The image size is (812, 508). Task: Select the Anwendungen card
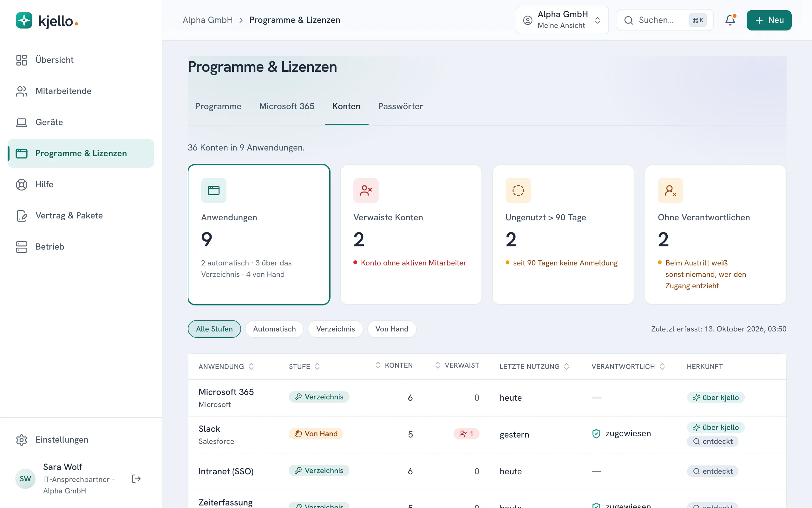pyautogui.click(x=259, y=235)
